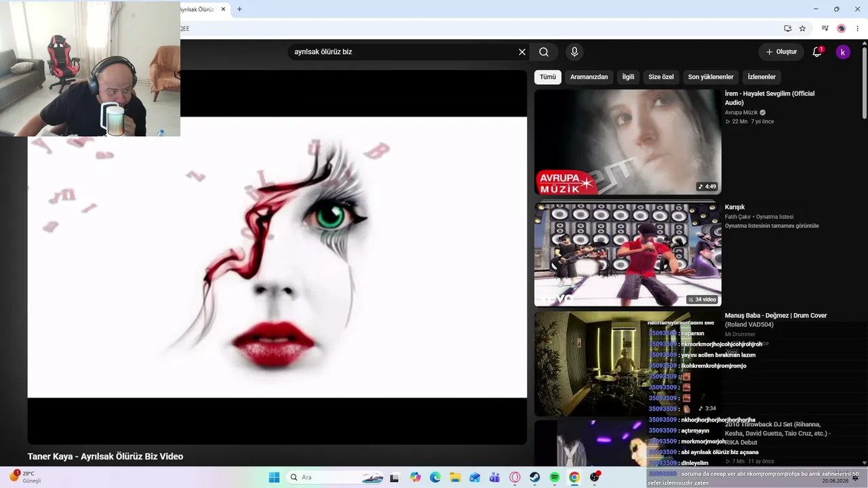Click the taskbar date 20.08.2026
Image resolution: width=868 pixels, height=488 pixels.
(x=834, y=481)
